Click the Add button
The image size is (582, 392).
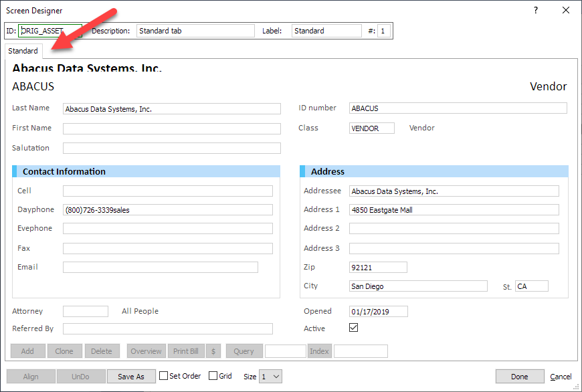pyautogui.click(x=28, y=351)
